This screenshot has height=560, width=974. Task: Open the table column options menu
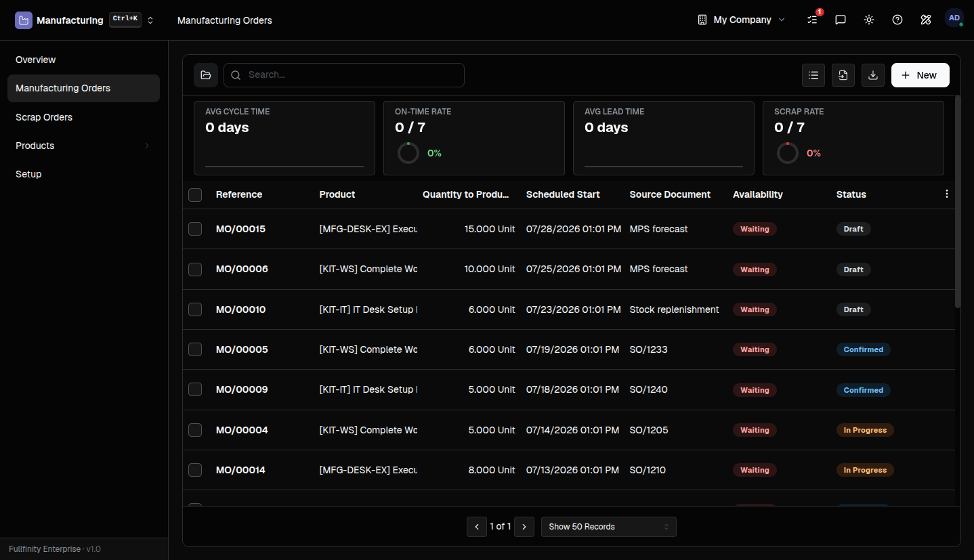pos(947,194)
